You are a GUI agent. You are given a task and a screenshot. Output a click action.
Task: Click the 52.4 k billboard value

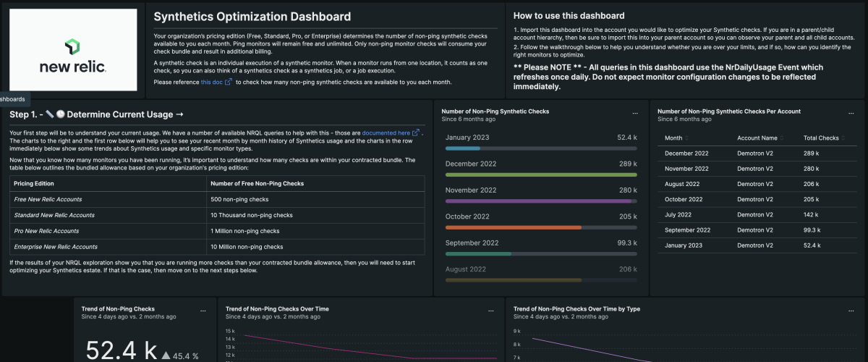[121, 350]
